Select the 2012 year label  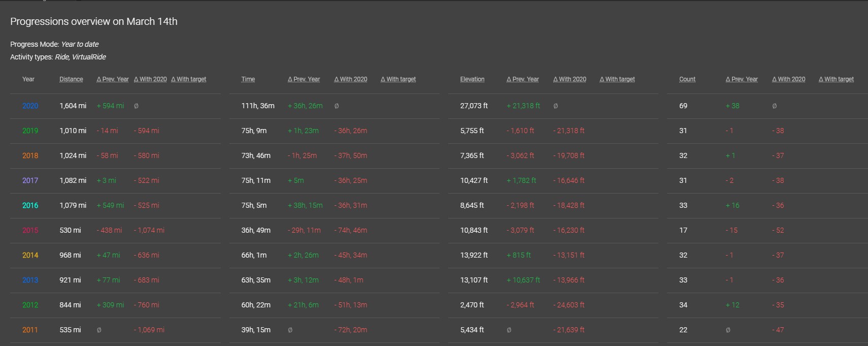click(30, 305)
